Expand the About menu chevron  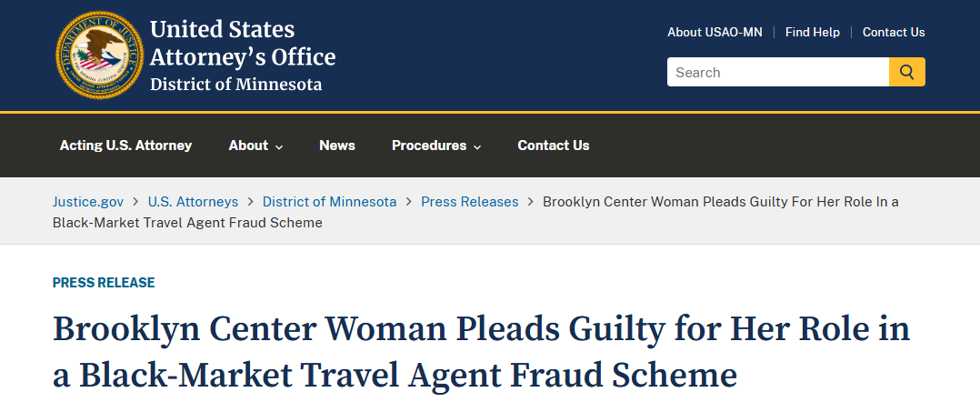pos(279,146)
